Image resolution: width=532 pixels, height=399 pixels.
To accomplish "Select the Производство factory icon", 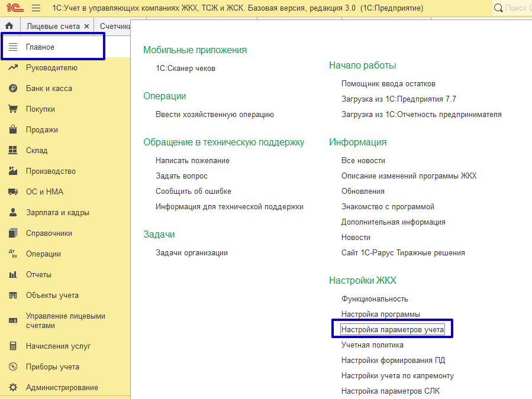I will pos(13,171).
